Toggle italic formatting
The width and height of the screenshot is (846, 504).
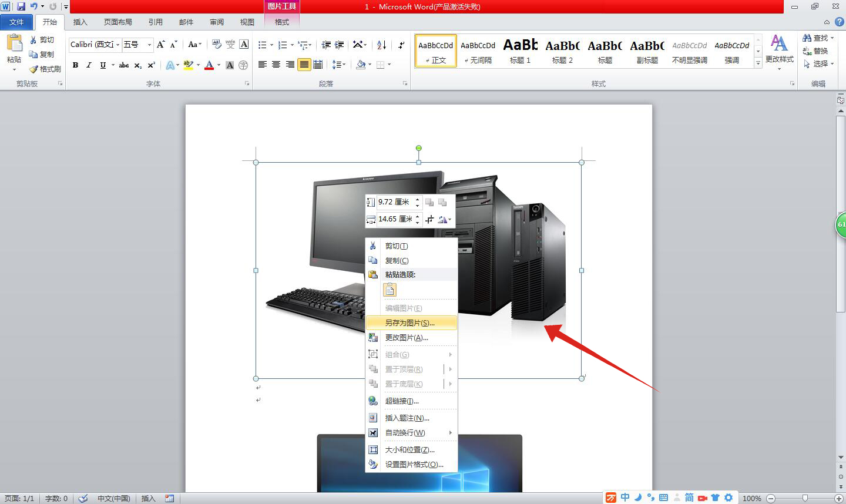[x=89, y=65]
